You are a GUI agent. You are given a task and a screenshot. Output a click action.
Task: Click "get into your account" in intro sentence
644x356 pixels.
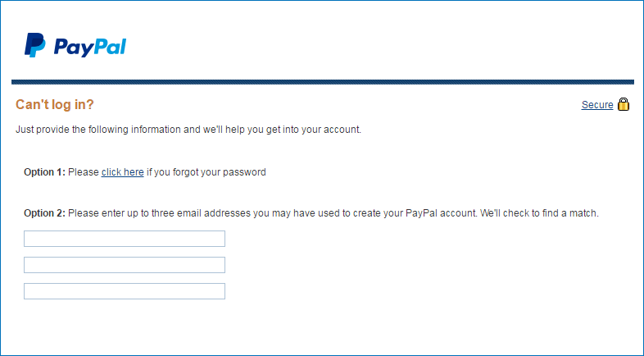click(x=313, y=130)
